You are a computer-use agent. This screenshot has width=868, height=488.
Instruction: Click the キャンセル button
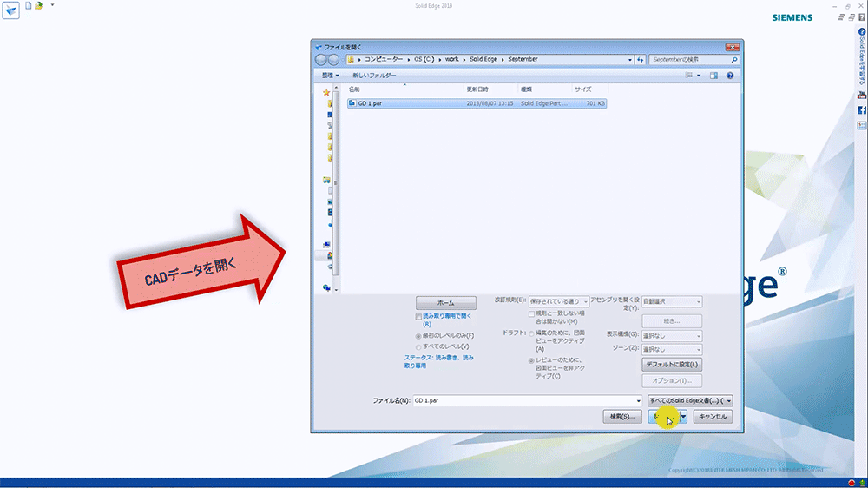[x=713, y=417]
